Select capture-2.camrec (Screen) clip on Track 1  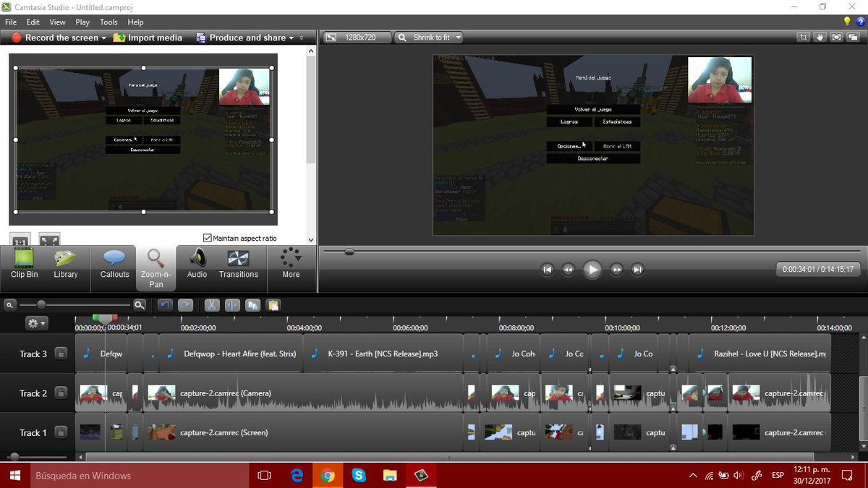click(304, 432)
